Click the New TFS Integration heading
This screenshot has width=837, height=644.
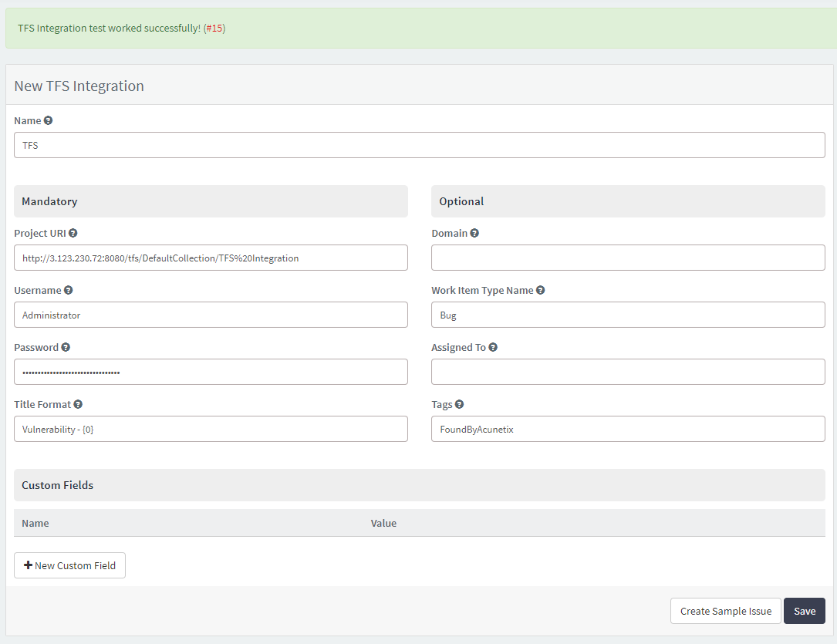click(79, 86)
